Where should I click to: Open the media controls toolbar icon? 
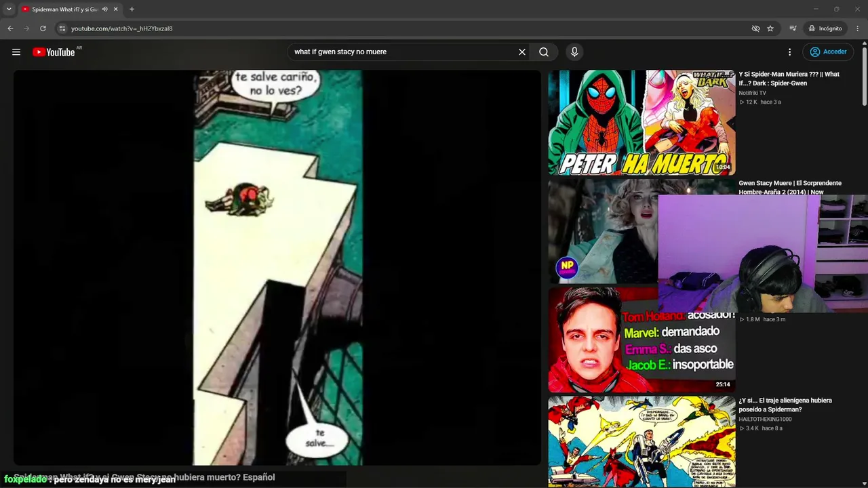793,28
